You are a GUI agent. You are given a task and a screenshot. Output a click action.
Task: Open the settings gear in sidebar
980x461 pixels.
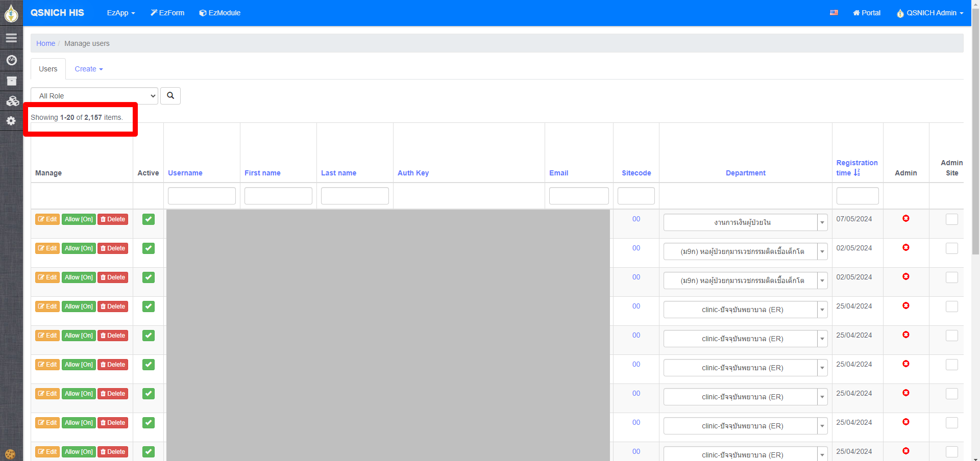pyautogui.click(x=11, y=121)
